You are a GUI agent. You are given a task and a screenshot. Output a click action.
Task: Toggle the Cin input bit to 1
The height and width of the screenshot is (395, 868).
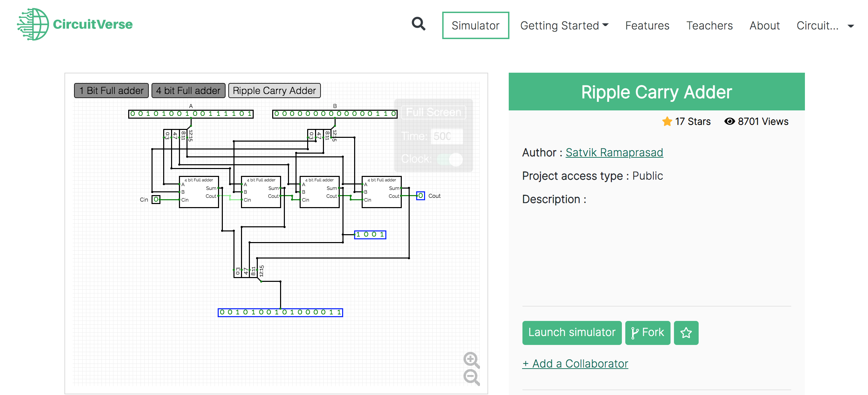[155, 199]
